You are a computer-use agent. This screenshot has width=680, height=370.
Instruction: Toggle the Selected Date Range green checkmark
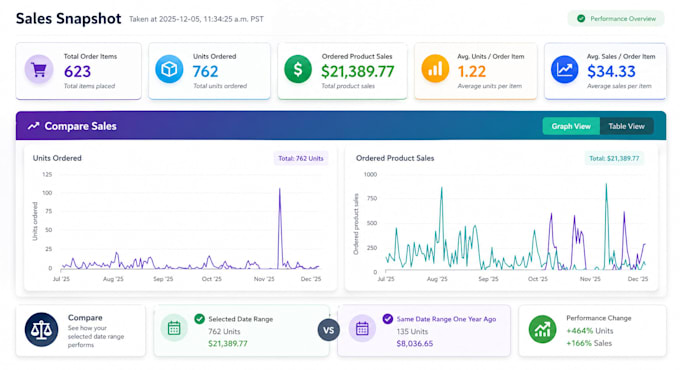tap(199, 319)
